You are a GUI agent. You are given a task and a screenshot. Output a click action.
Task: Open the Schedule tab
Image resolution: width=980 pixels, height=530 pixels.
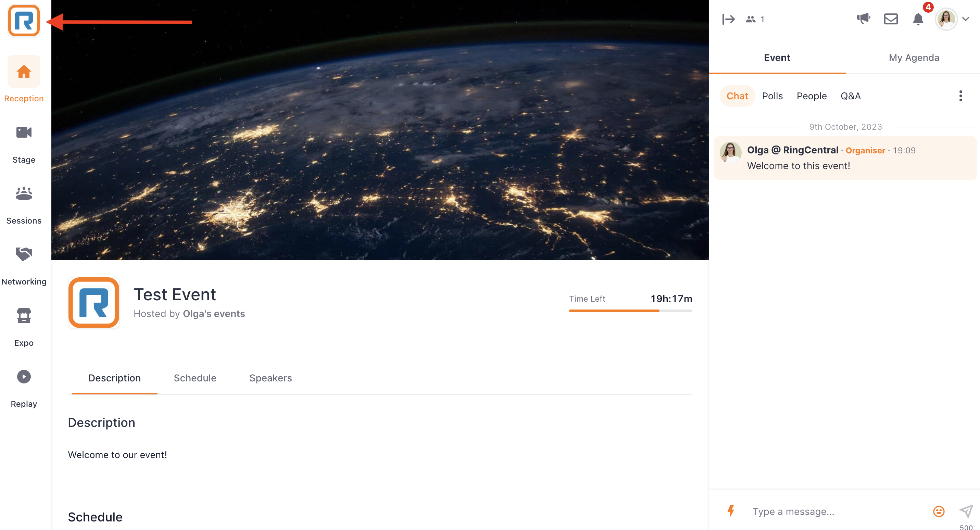[195, 378]
